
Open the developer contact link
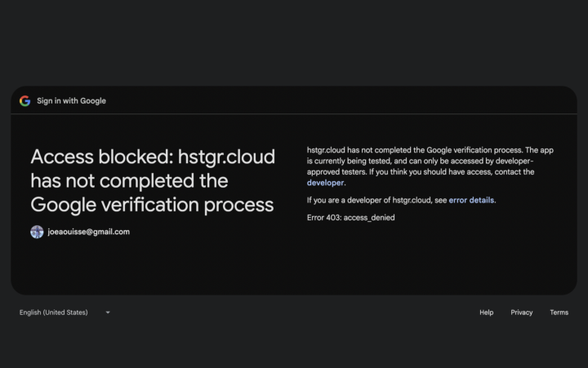coord(325,183)
